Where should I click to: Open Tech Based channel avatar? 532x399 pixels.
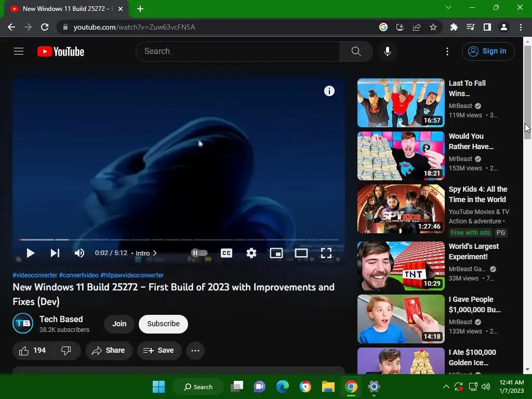point(23,323)
